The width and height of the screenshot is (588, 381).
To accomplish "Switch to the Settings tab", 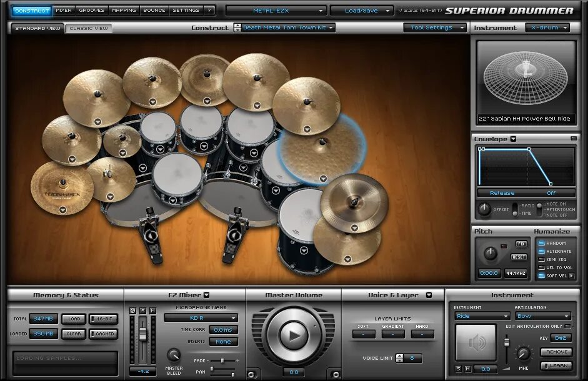I will point(186,11).
